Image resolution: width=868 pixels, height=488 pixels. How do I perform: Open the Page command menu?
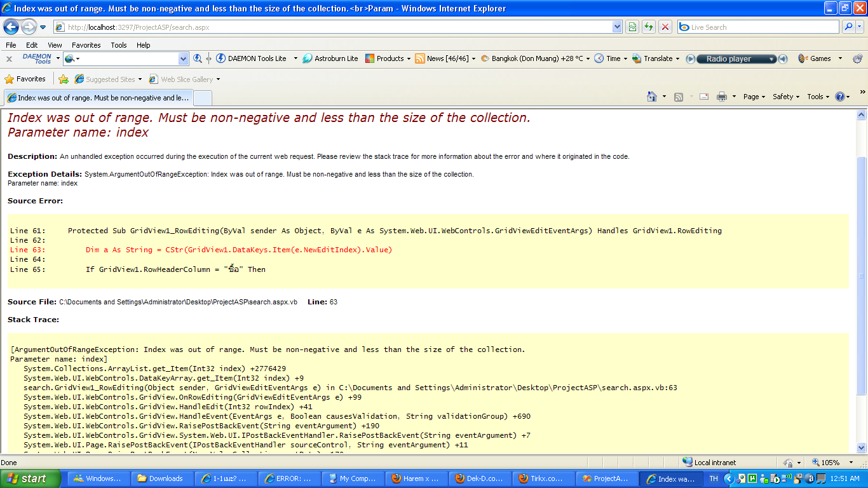pos(754,97)
